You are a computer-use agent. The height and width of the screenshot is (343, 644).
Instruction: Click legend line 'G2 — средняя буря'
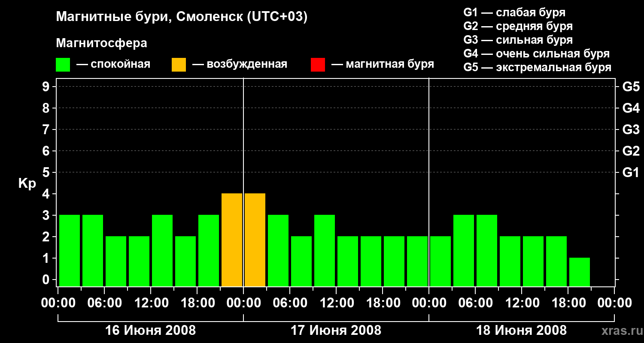point(518,26)
